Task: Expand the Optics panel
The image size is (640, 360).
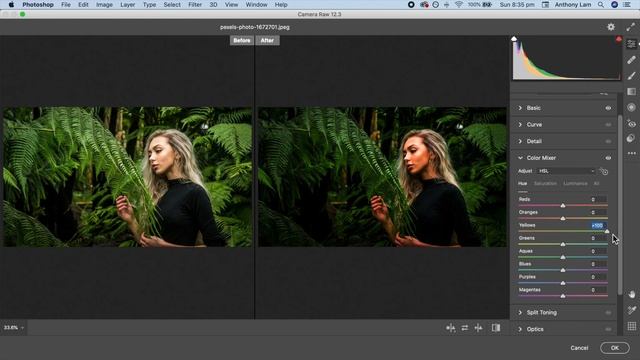Action: (x=520, y=329)
